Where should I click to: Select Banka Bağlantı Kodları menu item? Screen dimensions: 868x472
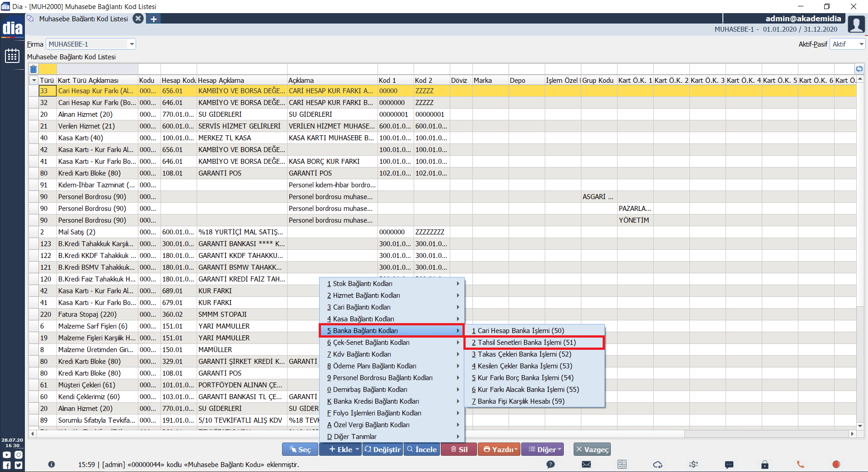coord(392,331)
